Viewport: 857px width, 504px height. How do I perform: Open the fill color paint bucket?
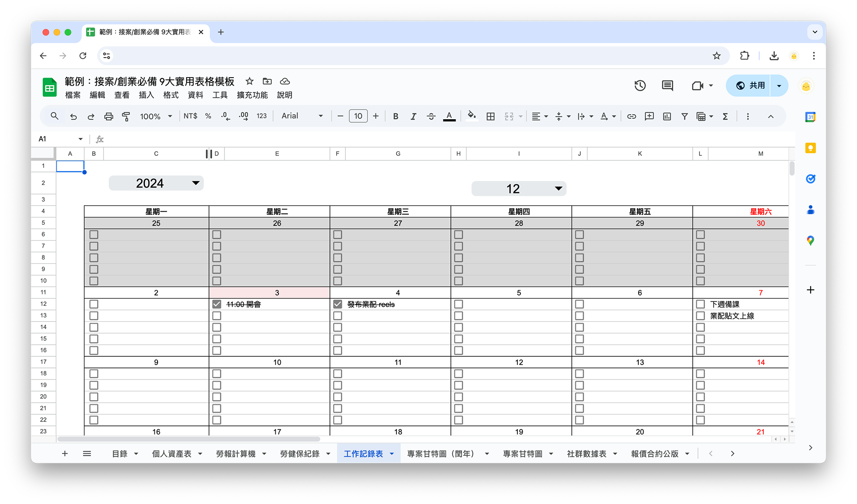(x=471, y=116)
